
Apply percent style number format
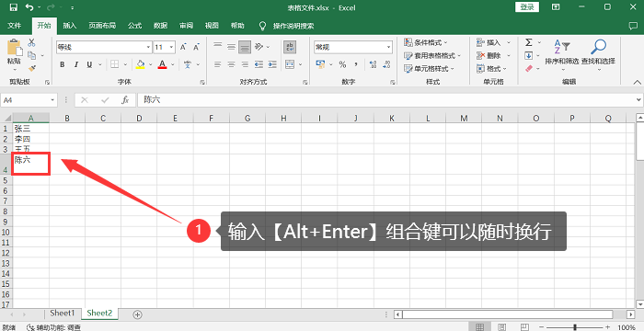point(342,64)
